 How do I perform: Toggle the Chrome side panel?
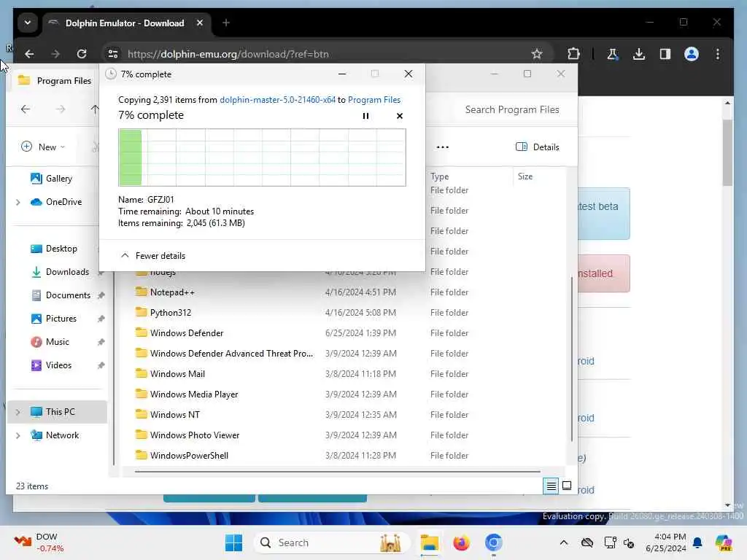click(x=665, y=54)
